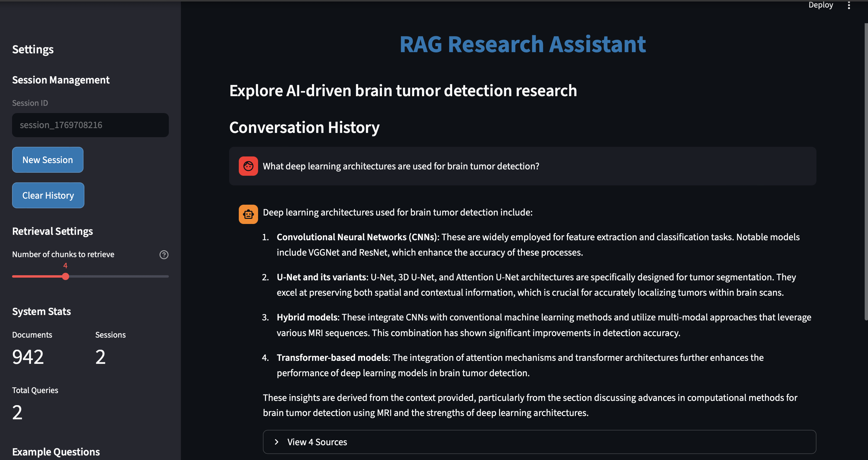The height and width of the screenshot is (460, 868).
Task: Click the Example Questions heading
Action: point(56,452)
